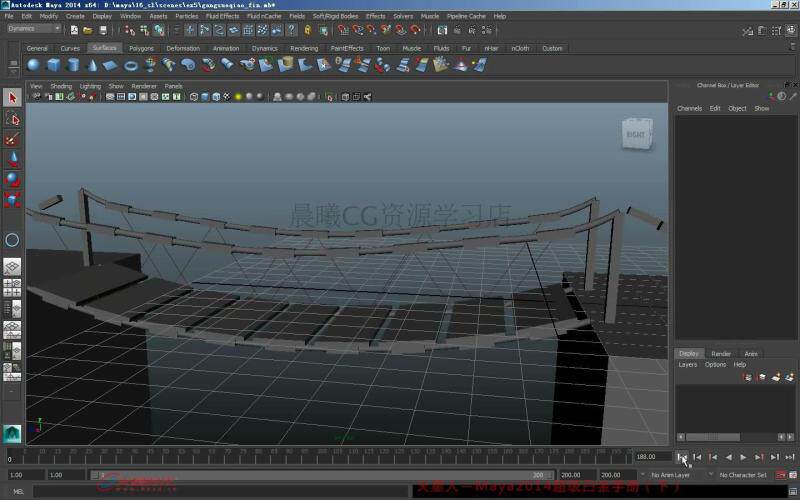The height and width of the screenshot is (500, 800).
Task: Open viewport Panels menu
Action: click(x=173, y=86)
